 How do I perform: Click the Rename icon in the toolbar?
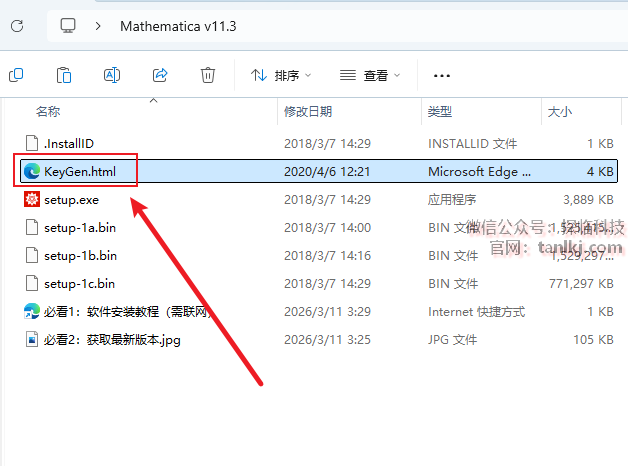point(112,75)
